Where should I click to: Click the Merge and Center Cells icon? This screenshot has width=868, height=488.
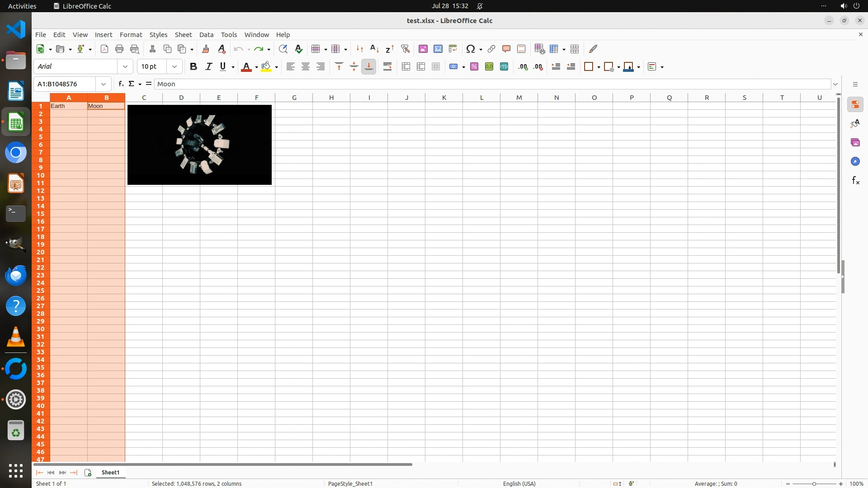(406, 66)
